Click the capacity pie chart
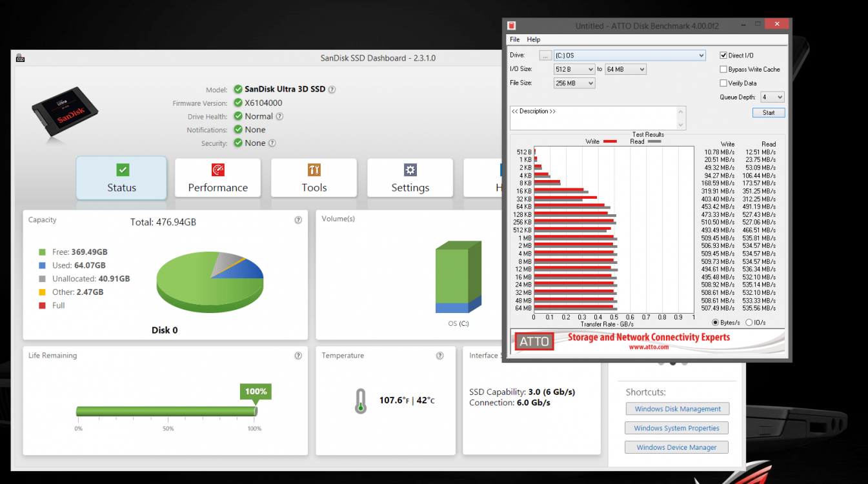 point(210,281)
